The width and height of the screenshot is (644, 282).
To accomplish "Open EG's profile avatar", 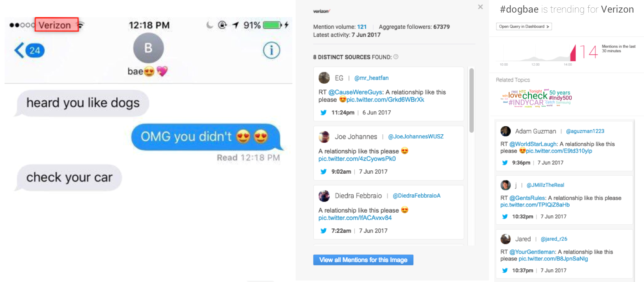I will (x=324, y=77).
